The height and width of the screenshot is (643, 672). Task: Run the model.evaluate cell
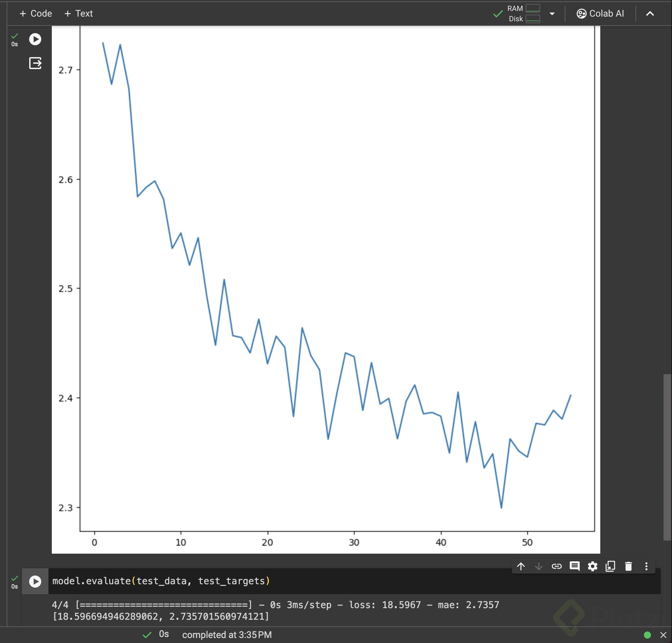[35, 581]
